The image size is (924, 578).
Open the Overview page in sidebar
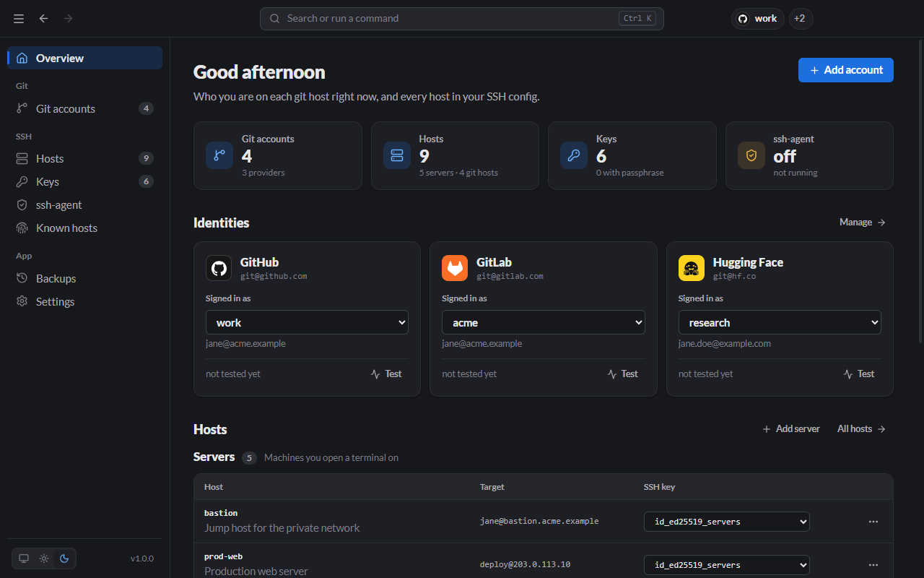(x=85, y=58)
